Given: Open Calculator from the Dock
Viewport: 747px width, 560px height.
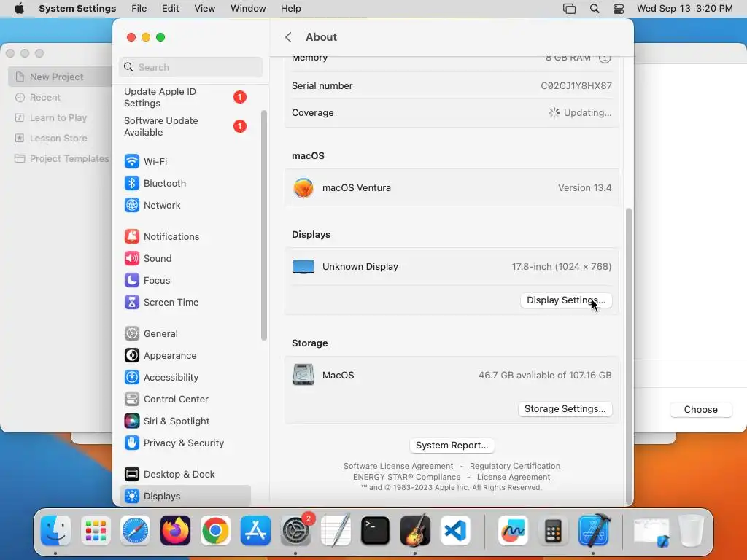Looking at the screenshot, I should (x=553, y=531).
